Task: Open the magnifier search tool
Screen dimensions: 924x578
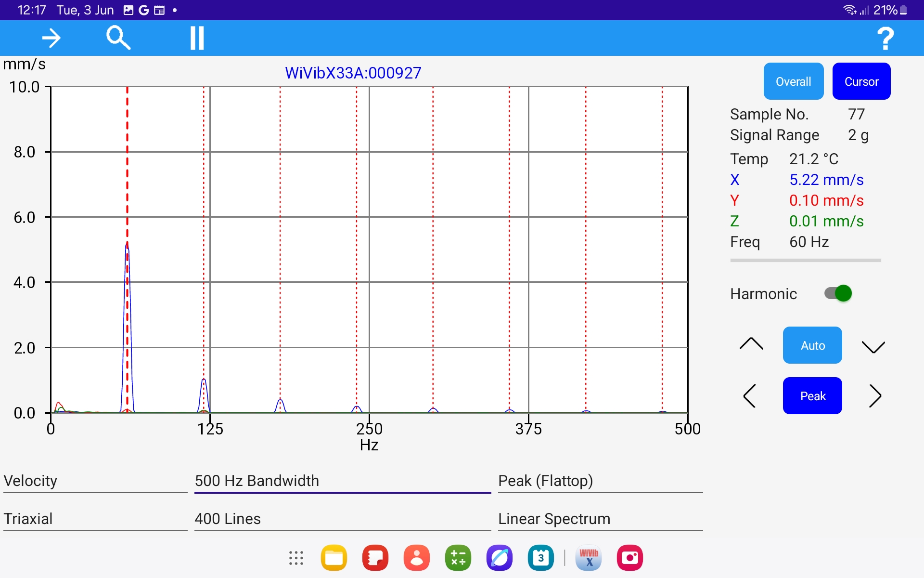Action: 118,38
